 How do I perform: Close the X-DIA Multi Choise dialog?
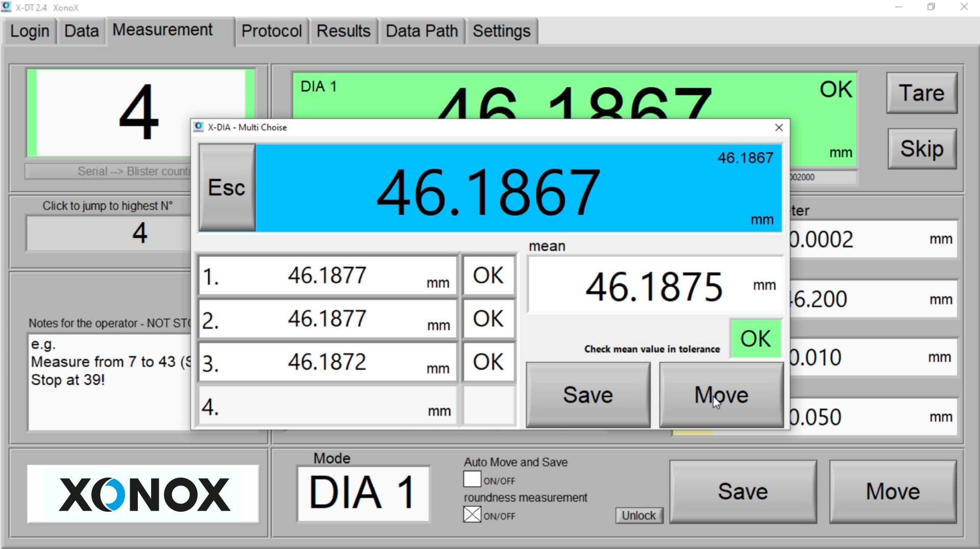pyautogui.click(x=779, y=128)
